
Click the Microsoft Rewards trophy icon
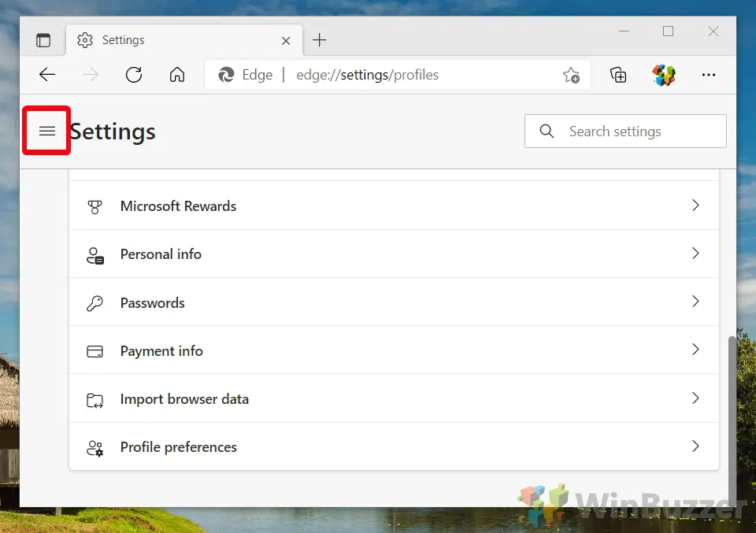(x=94, y=205)
